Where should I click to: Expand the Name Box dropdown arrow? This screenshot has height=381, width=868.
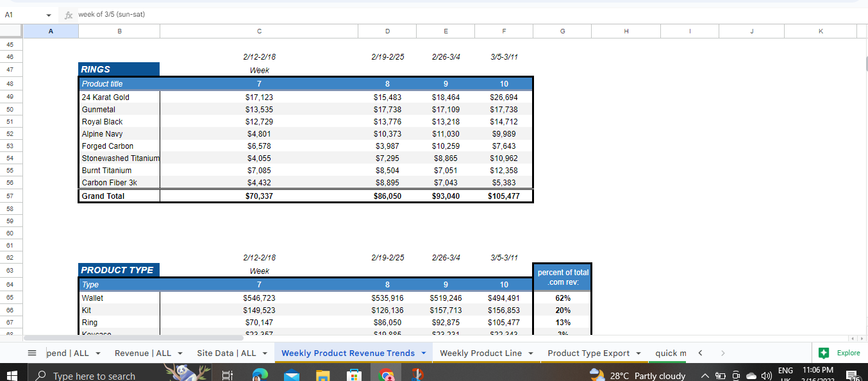(x=49, y=14)
